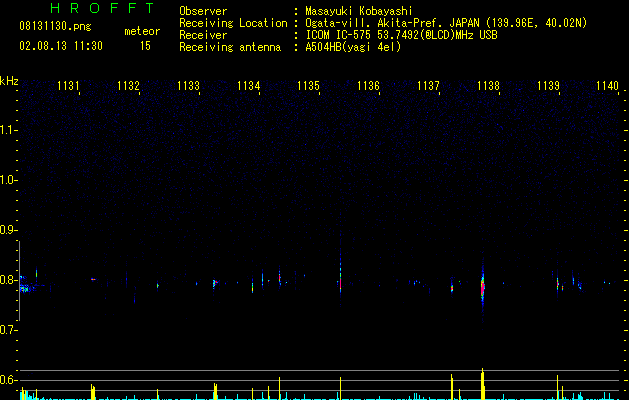Click the 0.6 kHz axis label
Viewport: 629px width, 400px height.
8,380
